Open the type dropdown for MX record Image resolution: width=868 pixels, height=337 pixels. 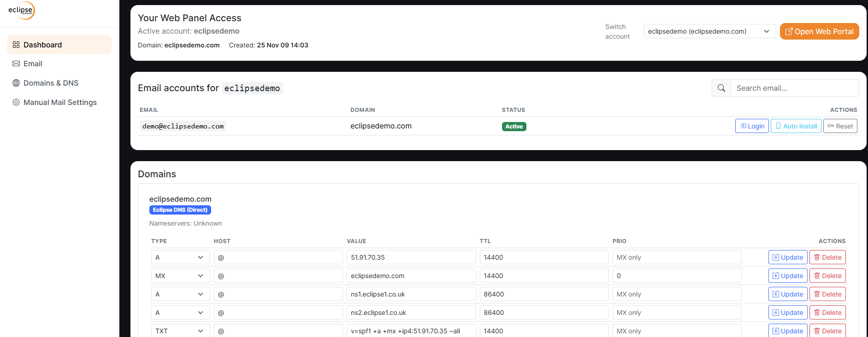pos(180,276)
